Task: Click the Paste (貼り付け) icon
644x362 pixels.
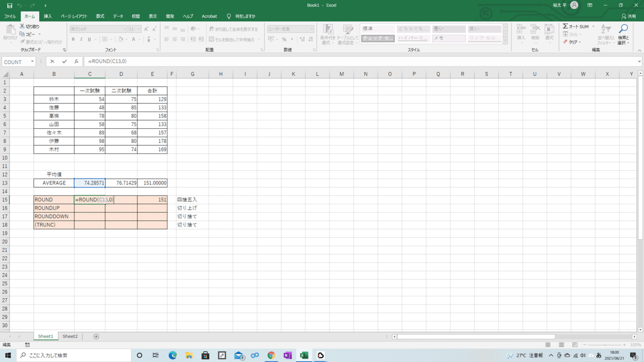Action: click(x=10, y=29)
